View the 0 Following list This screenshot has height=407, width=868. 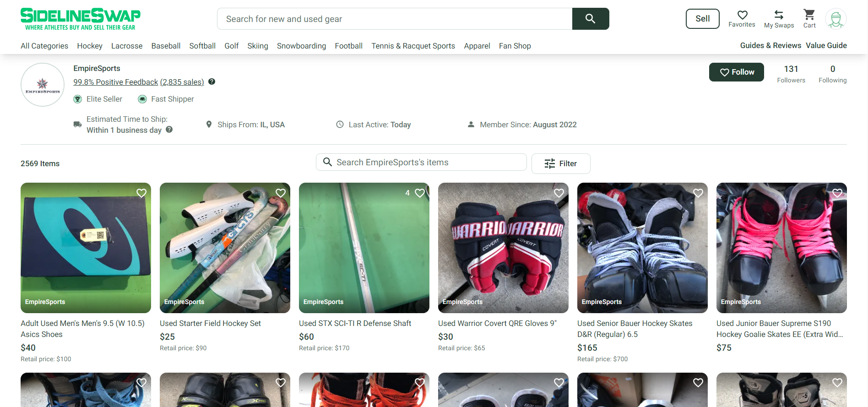[833, 74]
